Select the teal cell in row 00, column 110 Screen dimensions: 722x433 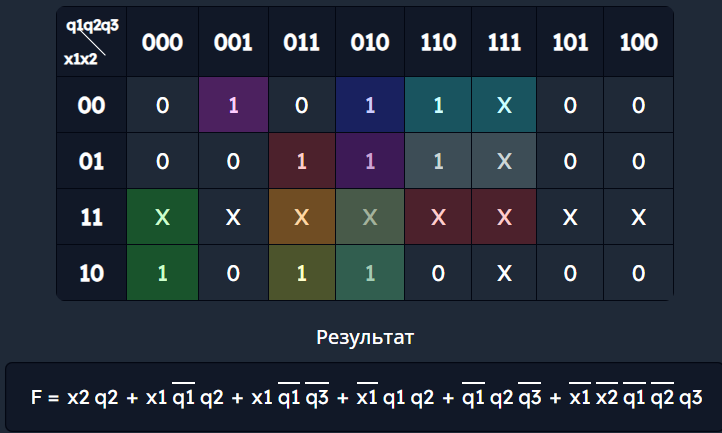pyautogui.click(x=437, y=106)
